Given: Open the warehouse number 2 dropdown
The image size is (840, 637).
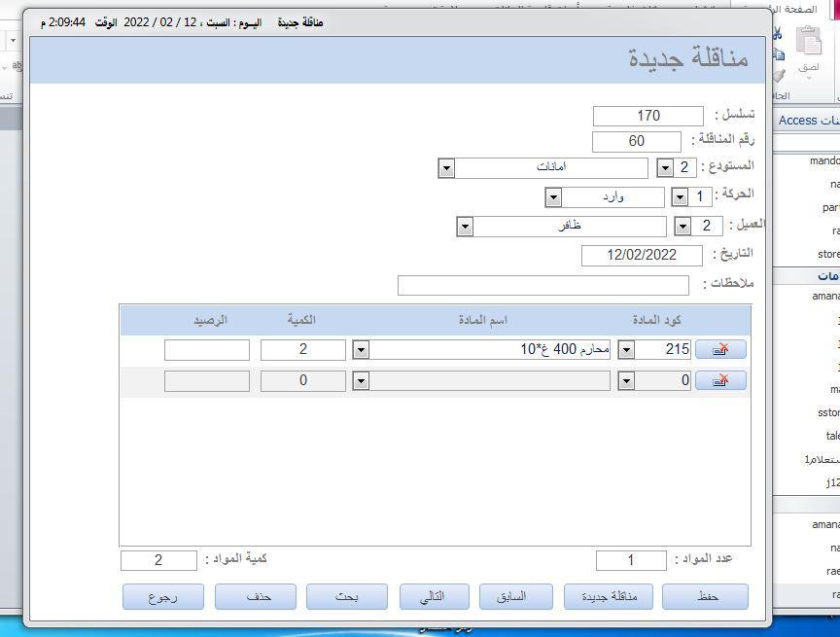Looking at the screenshot, I should pos(665,168).
